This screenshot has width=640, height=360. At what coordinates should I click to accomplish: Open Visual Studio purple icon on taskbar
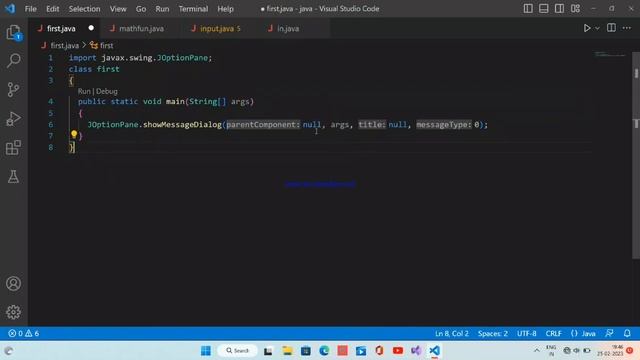click(x=416, y=351)
